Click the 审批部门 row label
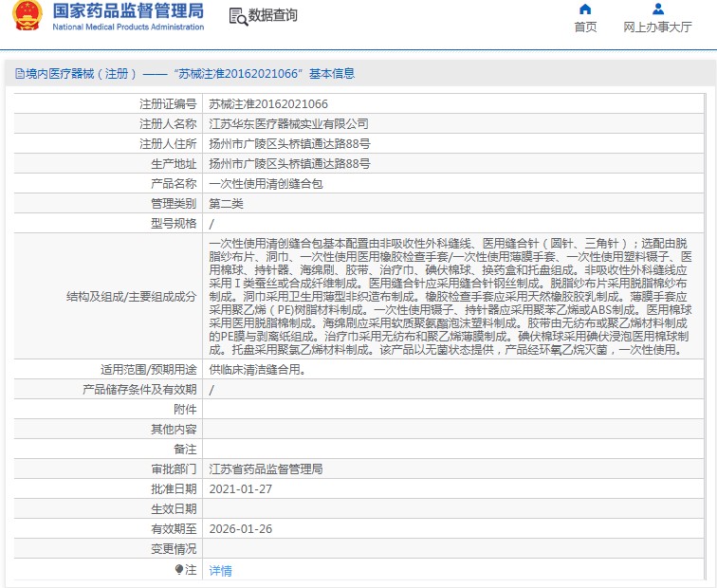Screen dimensions: 717x588 click(x=174, y=469)
